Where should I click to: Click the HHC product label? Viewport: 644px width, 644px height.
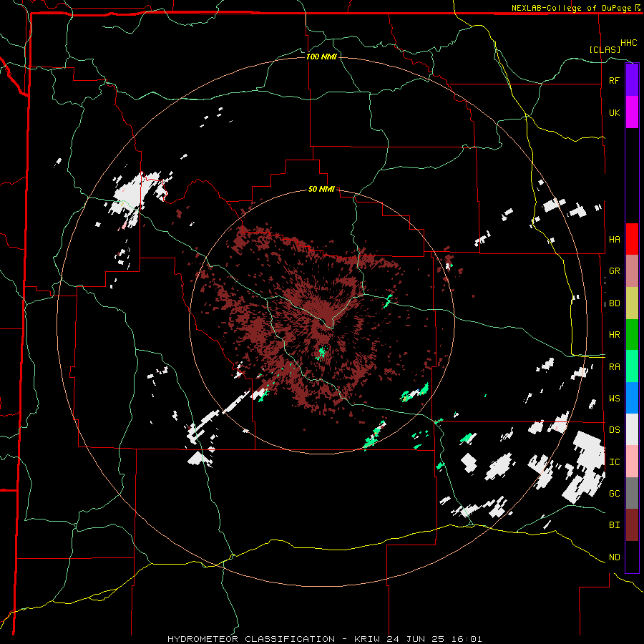click(x=629, y=43)
